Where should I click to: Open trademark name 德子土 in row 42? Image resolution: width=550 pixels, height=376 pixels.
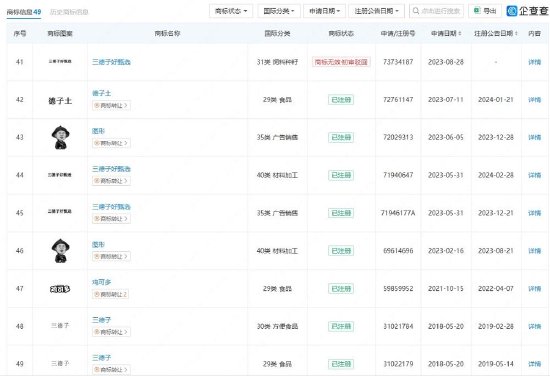pos(101,93)
